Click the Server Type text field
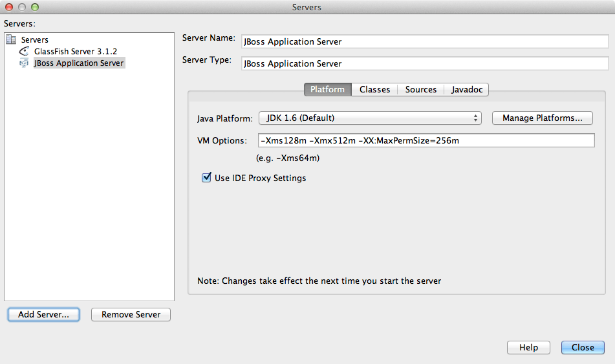Image resolution: width=615 pixels, height=364 pixels. point(425,63)
